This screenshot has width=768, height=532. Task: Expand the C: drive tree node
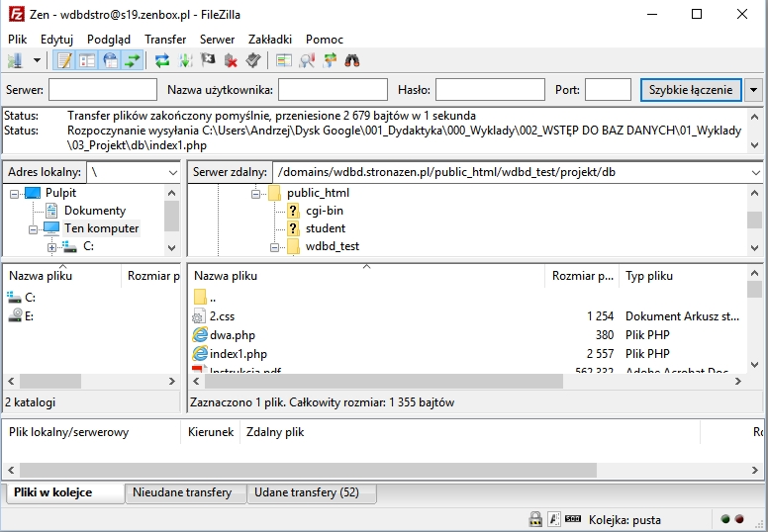(x=51, y=247)
